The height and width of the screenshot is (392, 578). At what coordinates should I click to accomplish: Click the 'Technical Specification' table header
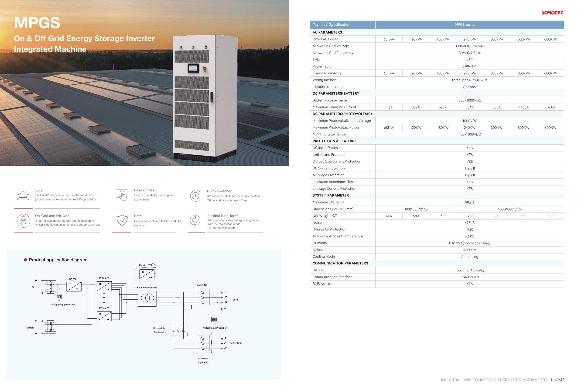pos(332,25)
